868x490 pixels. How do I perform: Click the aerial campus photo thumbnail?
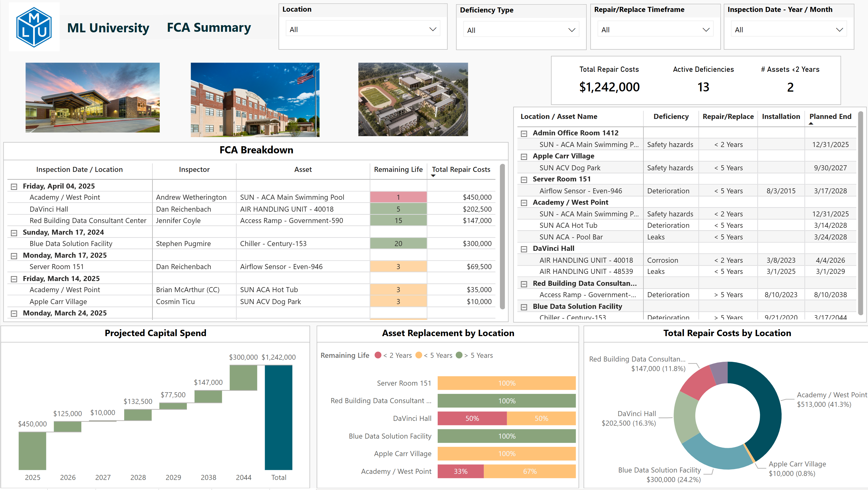click(x=413, y=99)
